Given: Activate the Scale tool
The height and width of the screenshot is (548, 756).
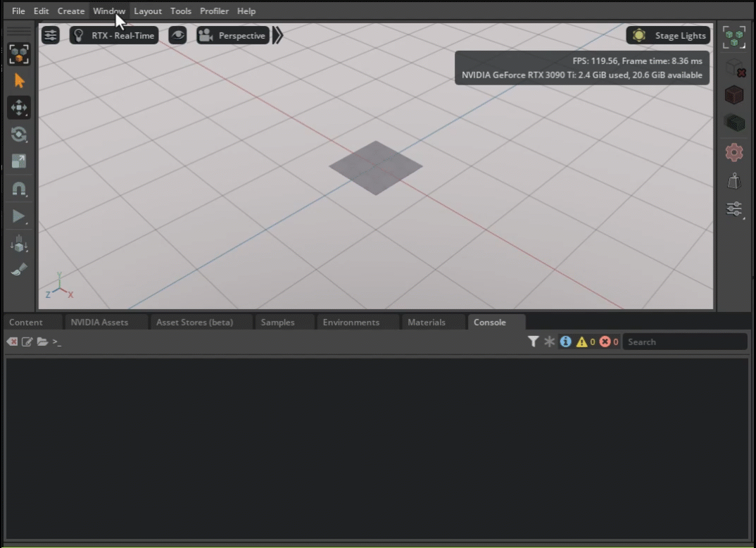Looking at the screenshot, I should pos(19,161).
